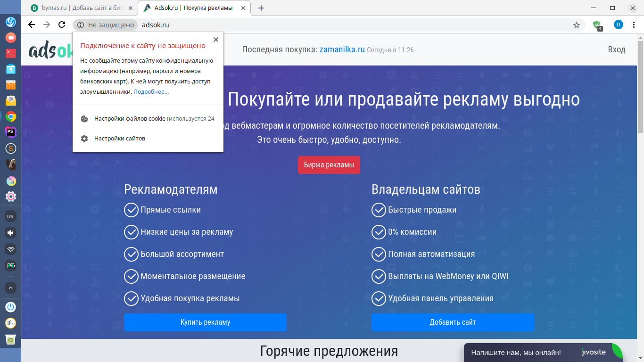The image size is (644, 362).
Task: Click the bookmark star in the address bar
Action: tap(576, 25)
